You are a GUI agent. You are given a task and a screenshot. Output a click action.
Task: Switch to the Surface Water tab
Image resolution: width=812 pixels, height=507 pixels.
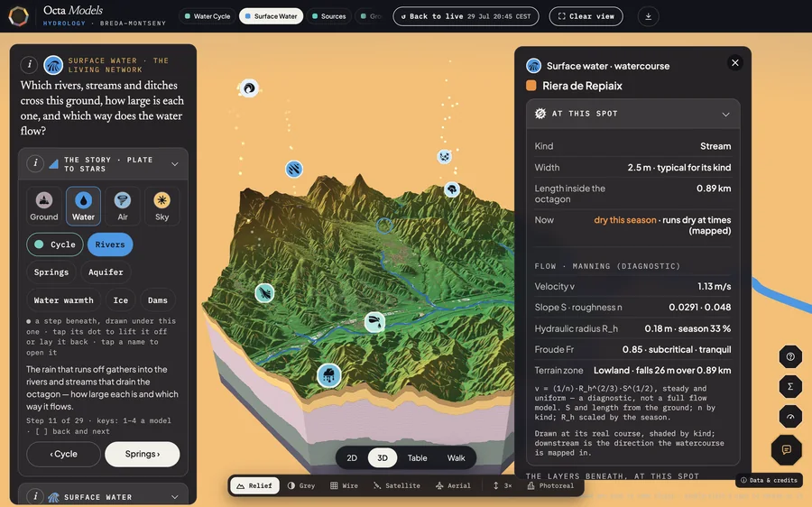(x=271, y=16)
